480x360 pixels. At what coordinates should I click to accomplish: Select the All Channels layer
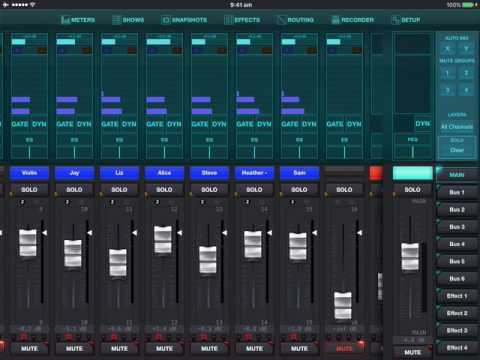coord(457,127)
